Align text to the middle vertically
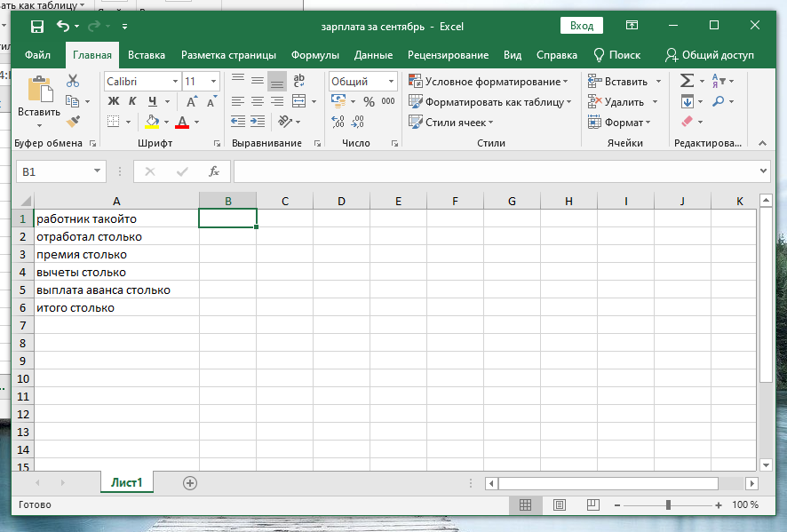Screen dimensions: 787x532 [258, 80]
